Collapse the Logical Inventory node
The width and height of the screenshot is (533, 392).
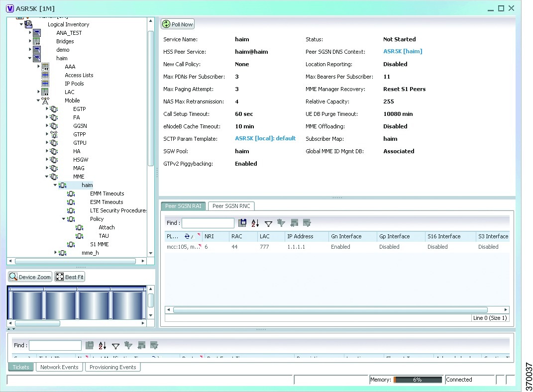coord(21,24)
